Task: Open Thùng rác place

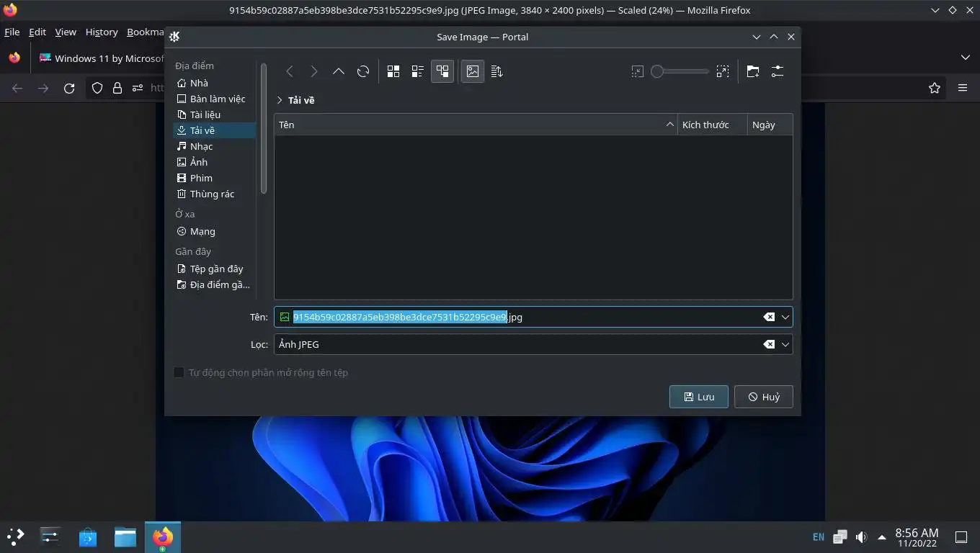Action: (x=214, y=194)
